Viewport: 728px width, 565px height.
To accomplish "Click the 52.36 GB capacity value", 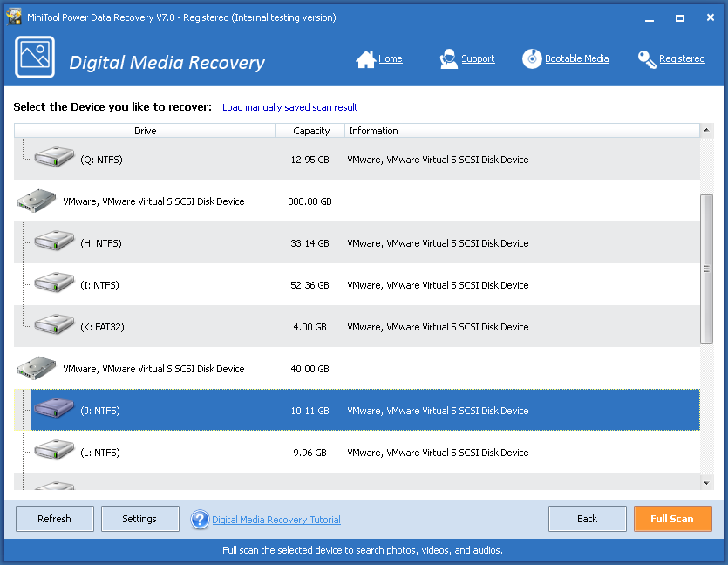I will tap(310, 285).
